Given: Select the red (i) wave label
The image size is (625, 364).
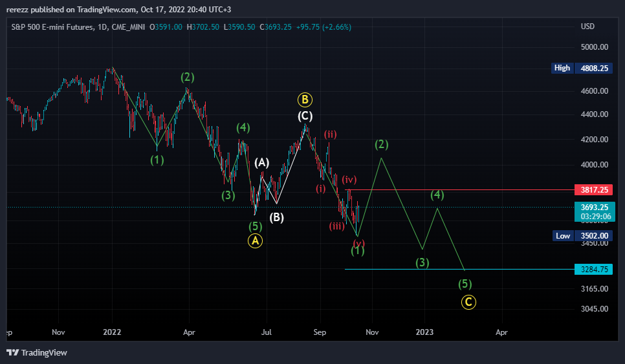Looking at the screenshot, I should pos(321,189).
